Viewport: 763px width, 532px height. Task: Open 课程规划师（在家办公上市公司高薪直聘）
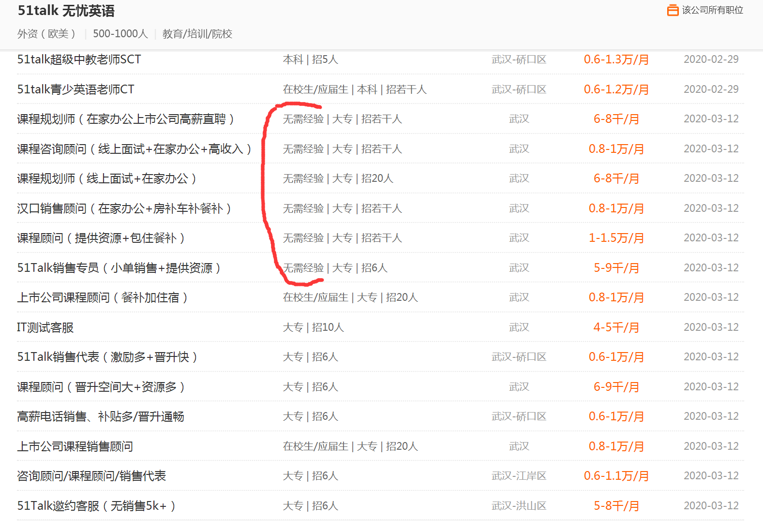pos(127,119)
